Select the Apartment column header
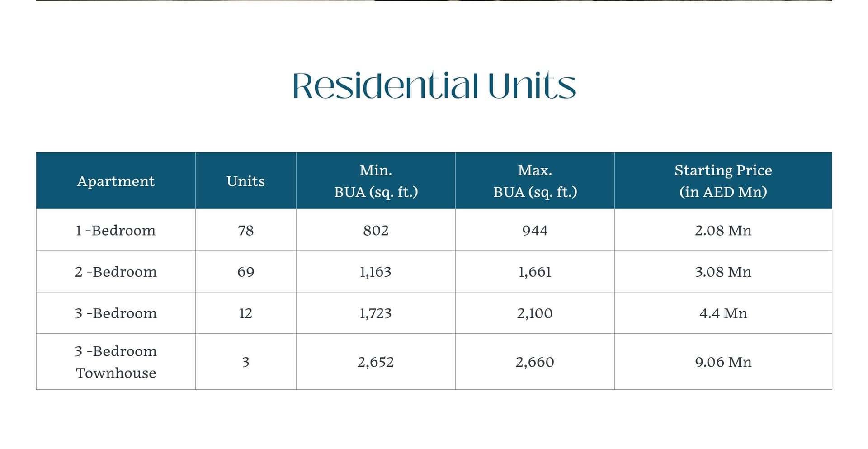The height and width of the screenshot is (449, 868). pyautogui.click(x=116, y=181)
